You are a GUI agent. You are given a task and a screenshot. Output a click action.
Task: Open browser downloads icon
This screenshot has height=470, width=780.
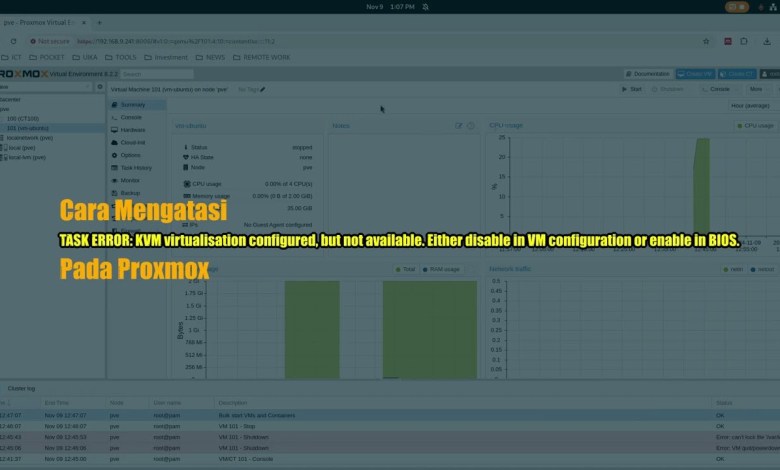click(x=767, y=41)
